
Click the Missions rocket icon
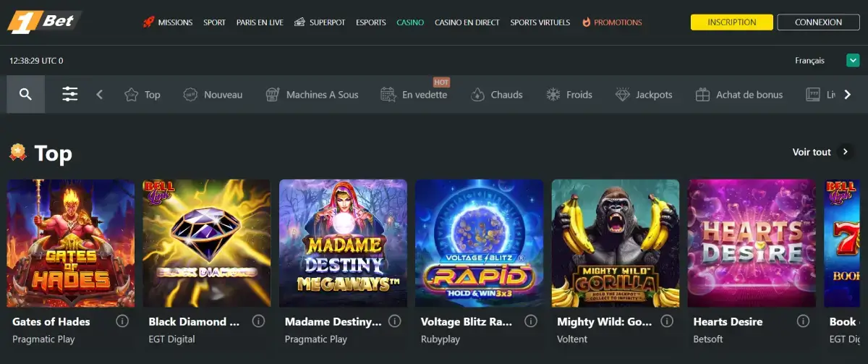click(x=149, y=22)
